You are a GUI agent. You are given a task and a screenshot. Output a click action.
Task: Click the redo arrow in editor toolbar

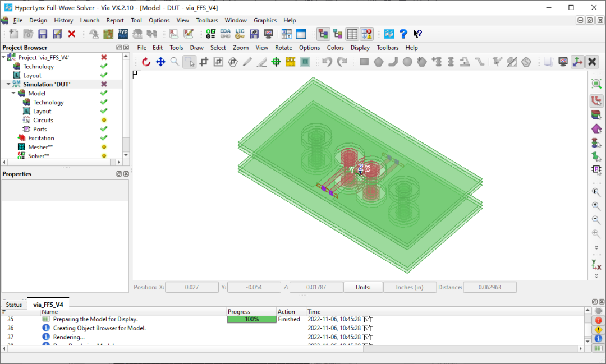click(x=342, y=62)
